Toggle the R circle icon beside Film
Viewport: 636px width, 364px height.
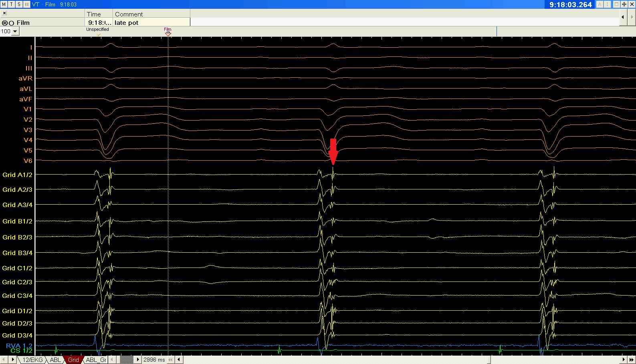coord(5,23)
